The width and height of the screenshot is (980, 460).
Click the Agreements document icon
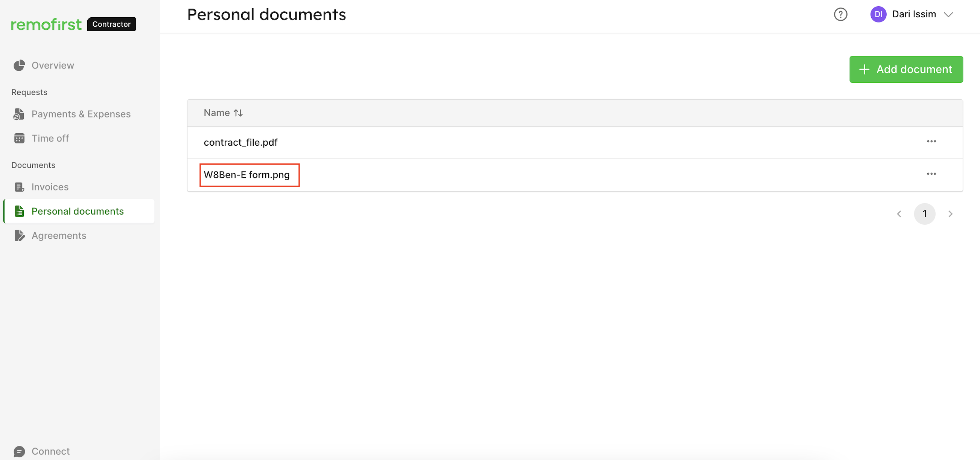(19, 236)
